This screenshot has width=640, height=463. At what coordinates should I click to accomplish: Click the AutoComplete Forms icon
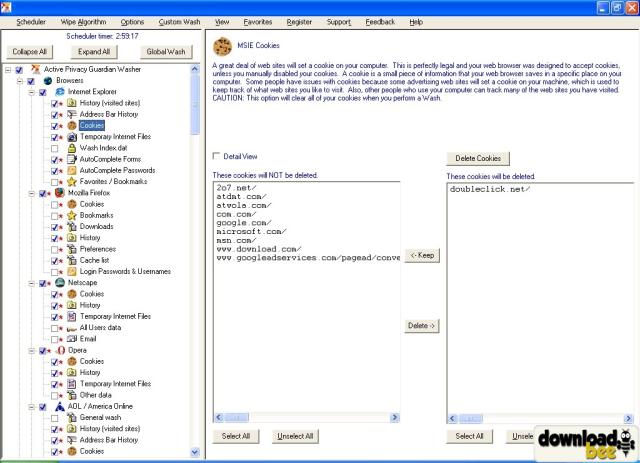72,159
